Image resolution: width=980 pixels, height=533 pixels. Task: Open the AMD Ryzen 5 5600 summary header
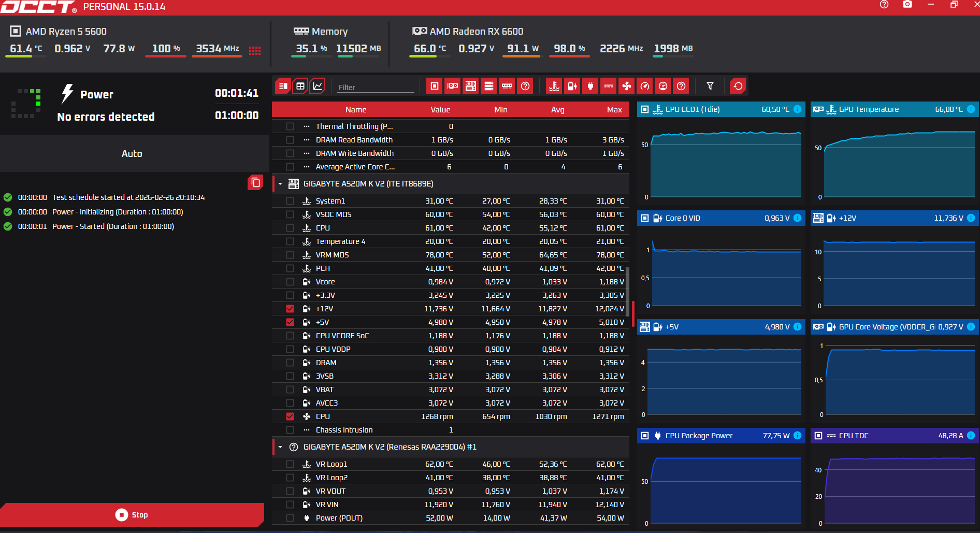coord(59,32)
